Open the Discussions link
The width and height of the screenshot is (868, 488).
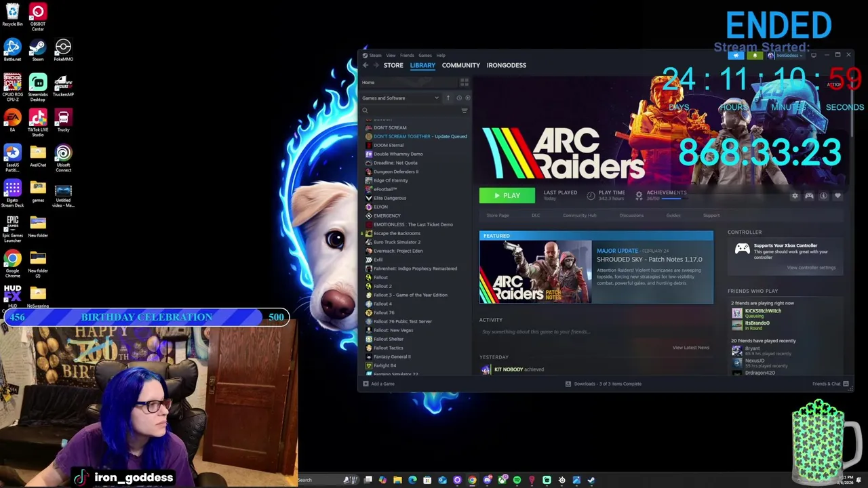(x=631, y=216)
